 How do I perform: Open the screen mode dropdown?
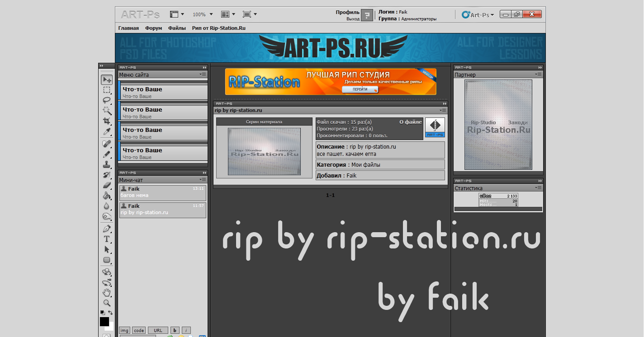click(250, 14)
